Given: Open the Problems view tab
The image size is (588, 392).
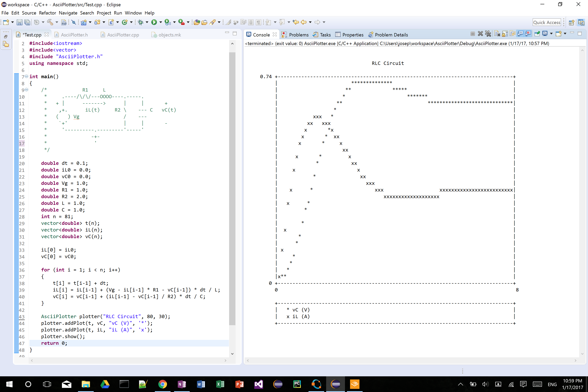Looking at the screenshot, I should click(x=298, y=35).
